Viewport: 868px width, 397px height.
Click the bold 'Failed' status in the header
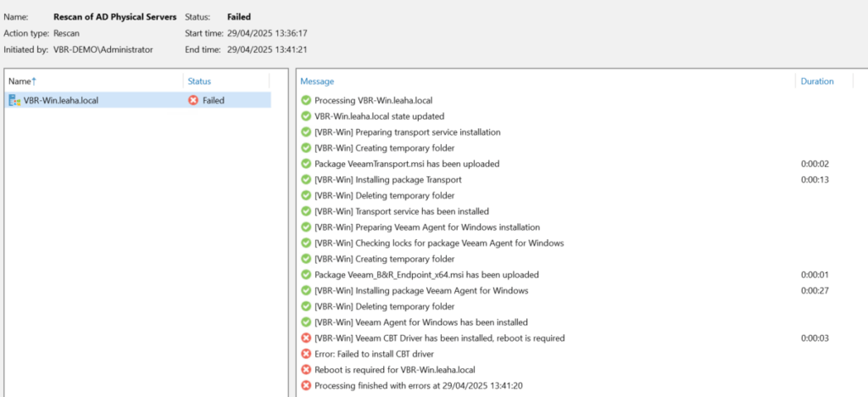pyautogui.click(x=239, y=17)
